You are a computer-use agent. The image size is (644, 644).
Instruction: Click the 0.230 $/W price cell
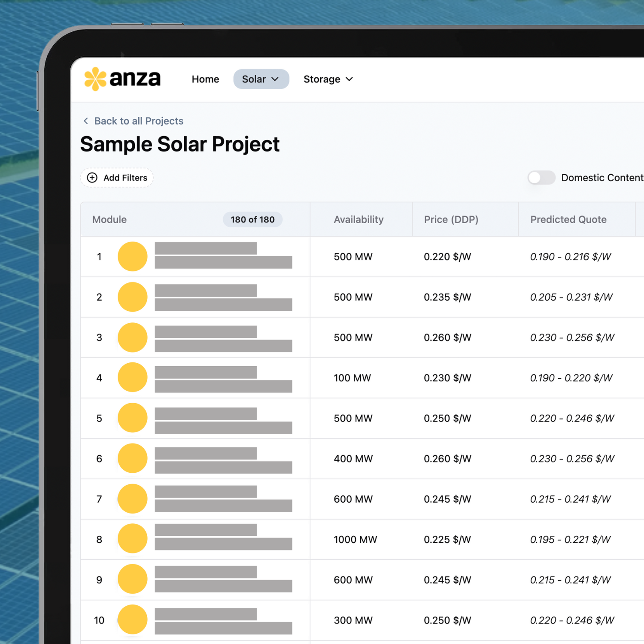click(448, 378)
